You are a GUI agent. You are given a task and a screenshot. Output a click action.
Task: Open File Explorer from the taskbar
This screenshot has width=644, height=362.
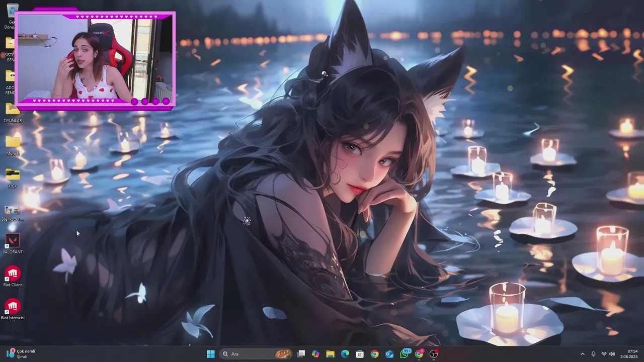click(330, 354)
